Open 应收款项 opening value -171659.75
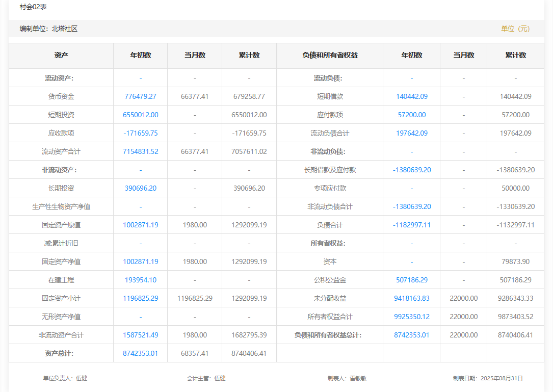Image resolution: width=553 pixels, height=392 pixels. [x=140, y=133]
